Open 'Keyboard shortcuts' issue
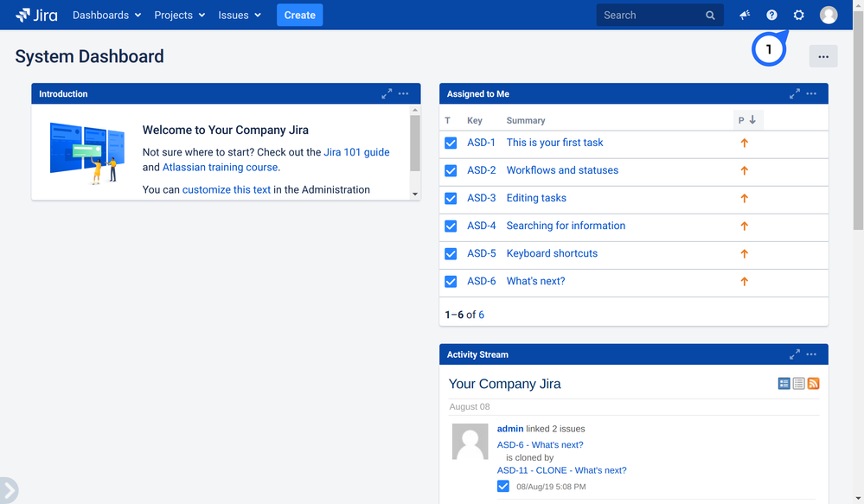The image size is (864, 504). coord(552,253)
